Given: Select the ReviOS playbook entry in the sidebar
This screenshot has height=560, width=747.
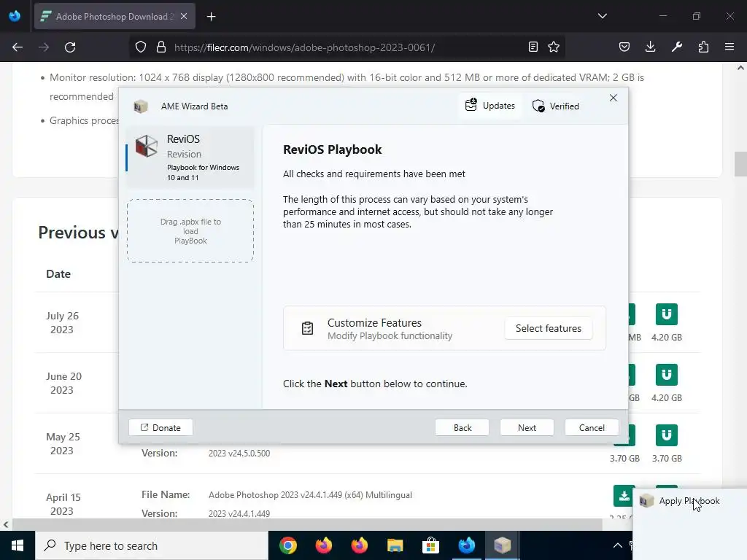Looking at the screenshot, I should 190,157.
